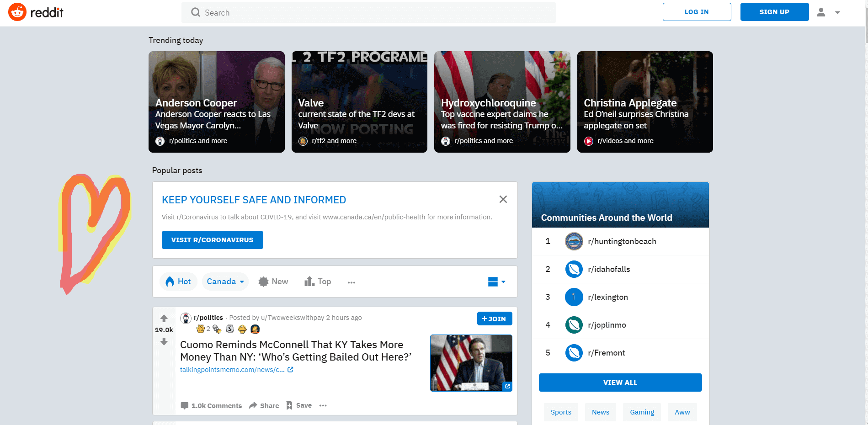Click the Search input field

tap(369, 12)
